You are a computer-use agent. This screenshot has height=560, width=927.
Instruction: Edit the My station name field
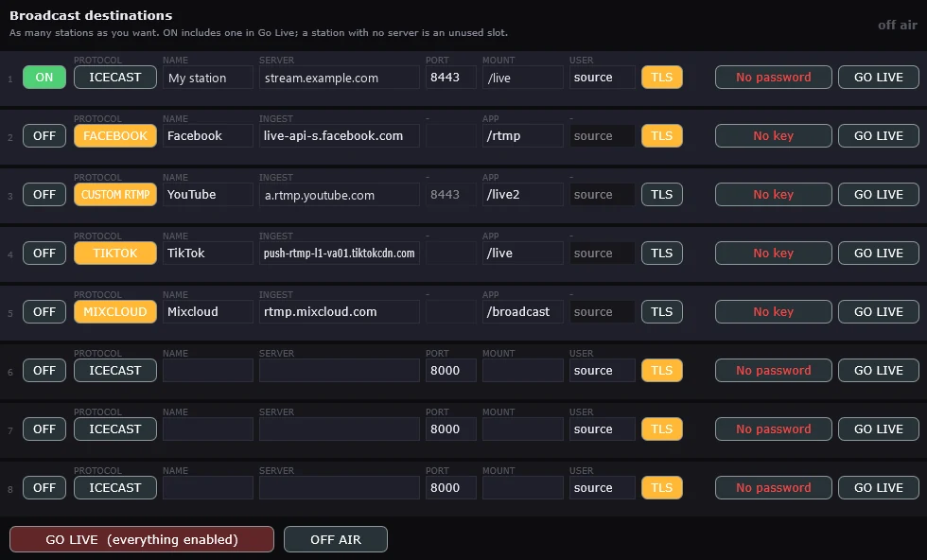click(x=208, y=78)
